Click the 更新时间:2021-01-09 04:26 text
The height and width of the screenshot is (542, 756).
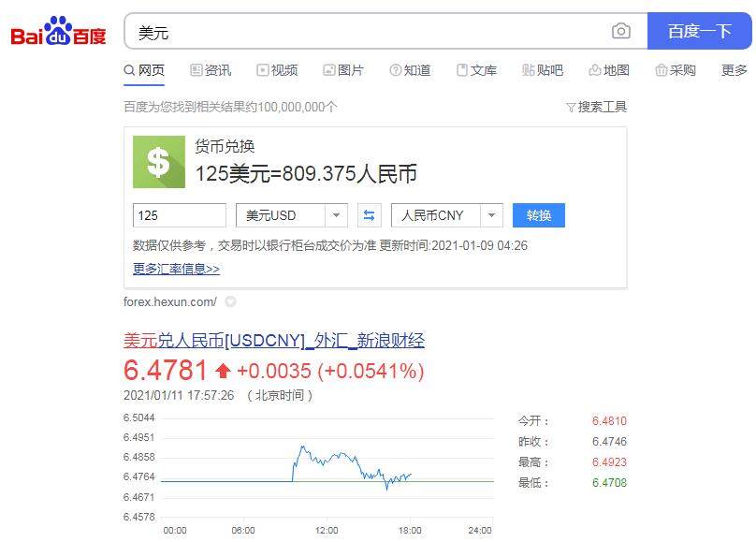[x=453, y=245]
